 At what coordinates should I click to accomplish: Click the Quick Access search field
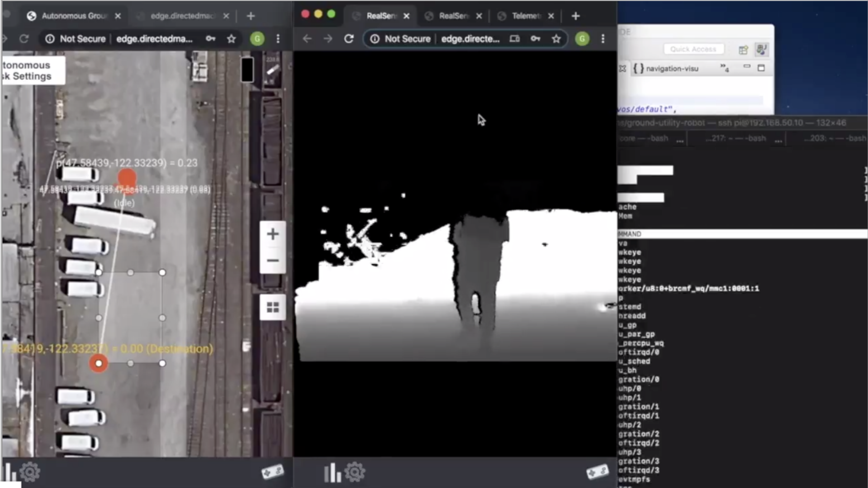693,49
